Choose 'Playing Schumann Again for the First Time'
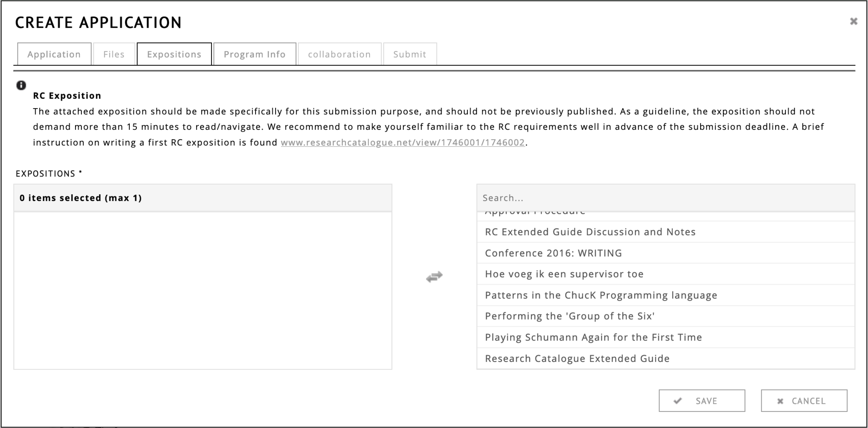Screen dimensions: 868x428 coord(593,337)
